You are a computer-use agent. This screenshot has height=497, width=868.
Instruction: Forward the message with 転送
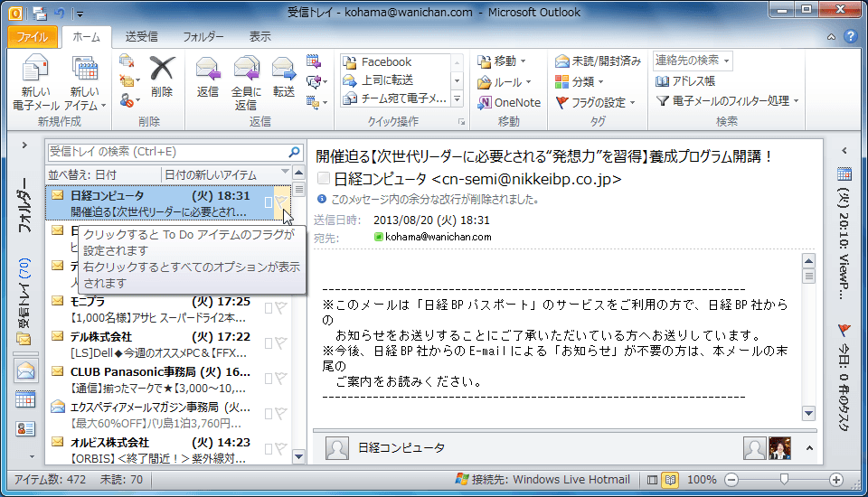(x=283, y=78)
